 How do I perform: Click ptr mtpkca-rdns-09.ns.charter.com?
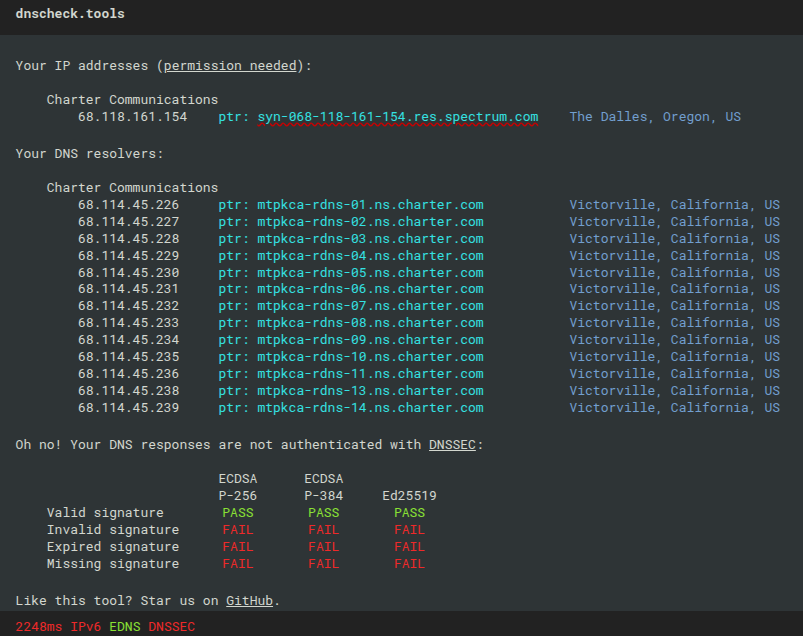tap(370, 340)
